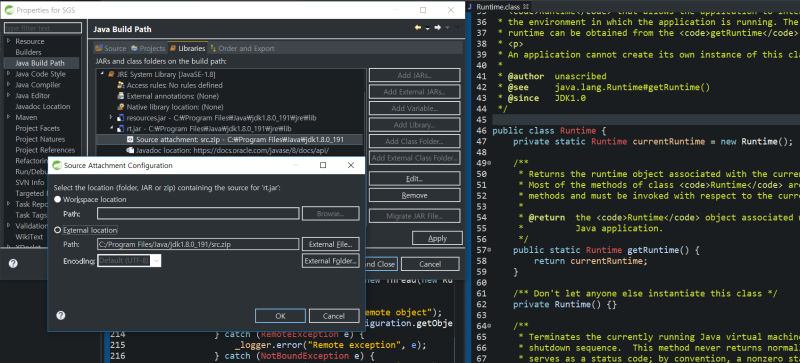Select the Workspace location radio button
The height and width of the screenshot is (363, 800).
[58, 199]
